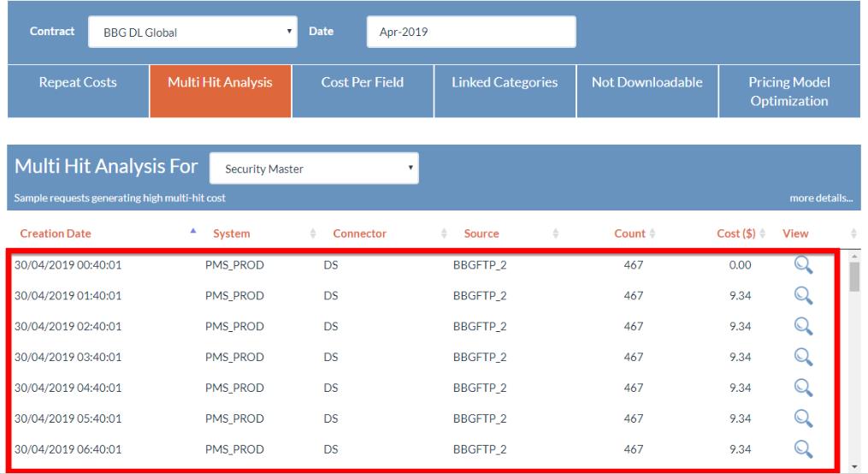
Task: Click the more details link
Action: [x=820, y=198]
